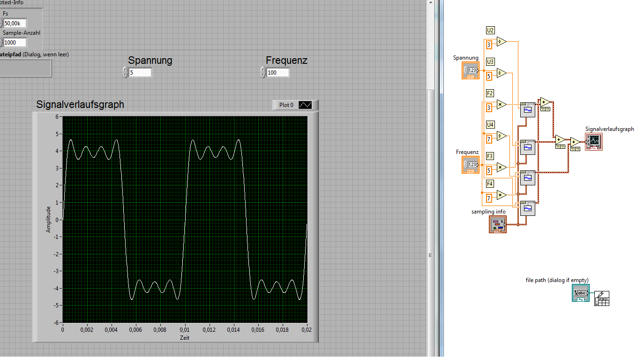Select the Multiply node under label F2
The width and height of the screenshot is (644, 359).
[x=502, y=104]
